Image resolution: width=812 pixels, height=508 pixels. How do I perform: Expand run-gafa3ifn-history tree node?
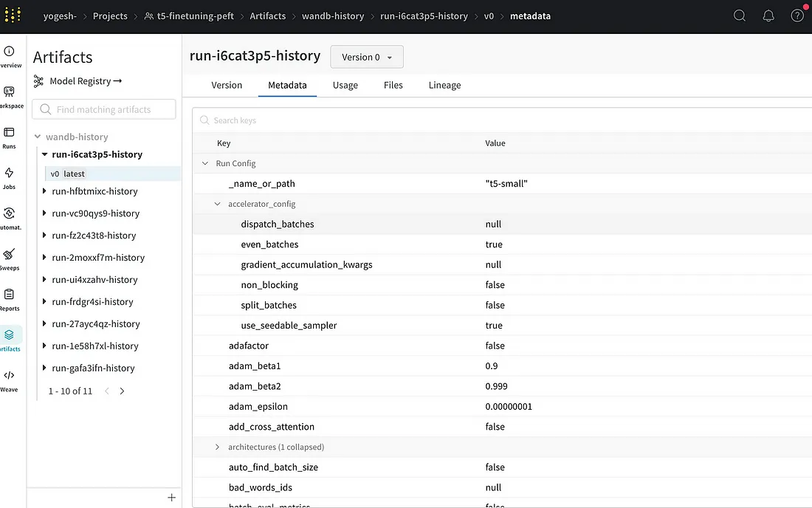44,368
